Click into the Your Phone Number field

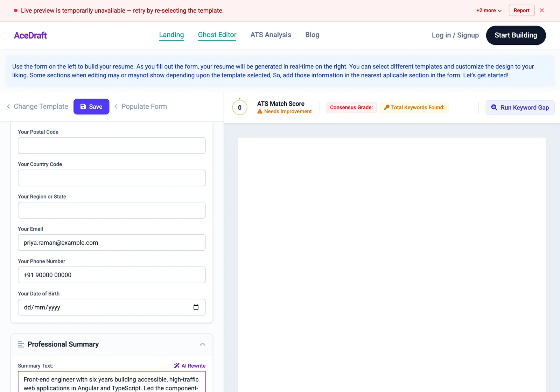(112, 275)
